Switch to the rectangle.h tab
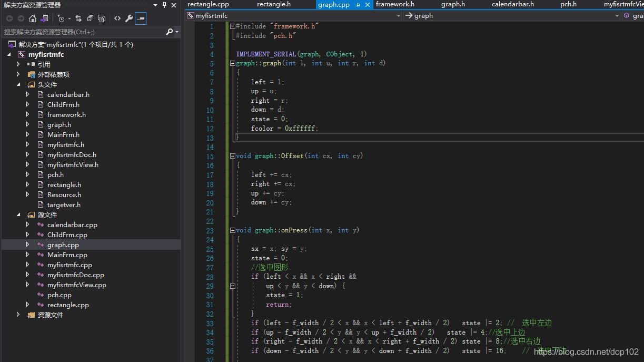The width and height of the screenshot is (644, 362). tap(273, 4)
